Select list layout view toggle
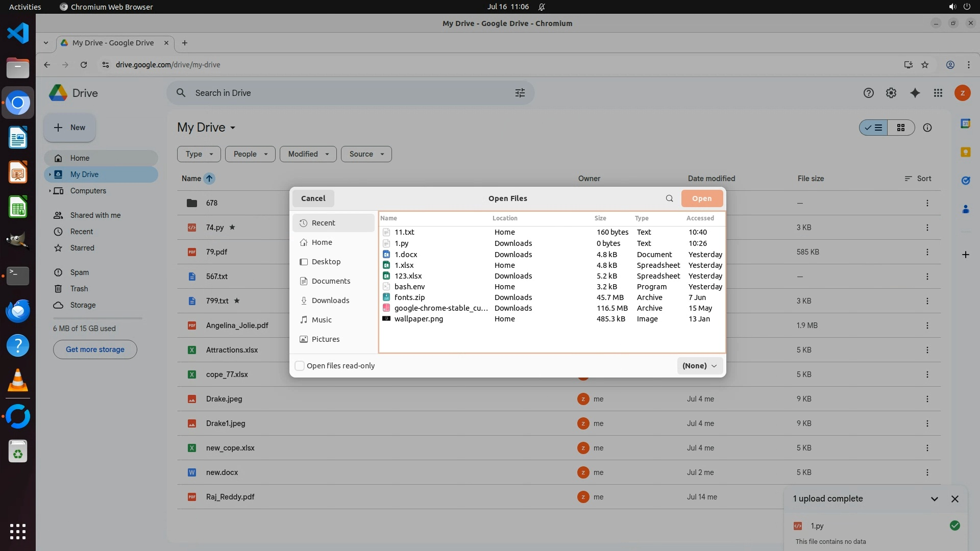The height and width of the screenshot is (551, 980). coord(873,128)
